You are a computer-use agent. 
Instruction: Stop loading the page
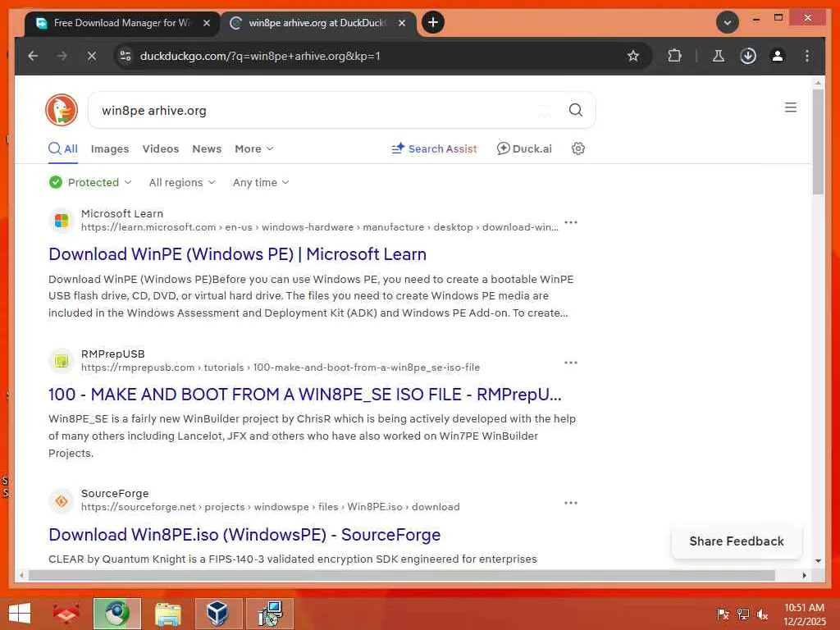click(x=92, y=56)
